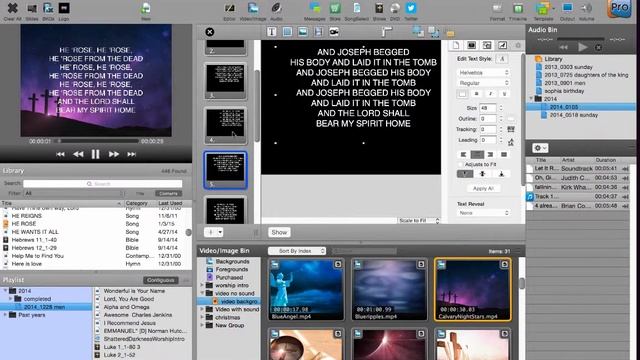Click the Output toolbar icon
Image resolution: width=640 pixels, height=360 pixels.
point(567,8)
